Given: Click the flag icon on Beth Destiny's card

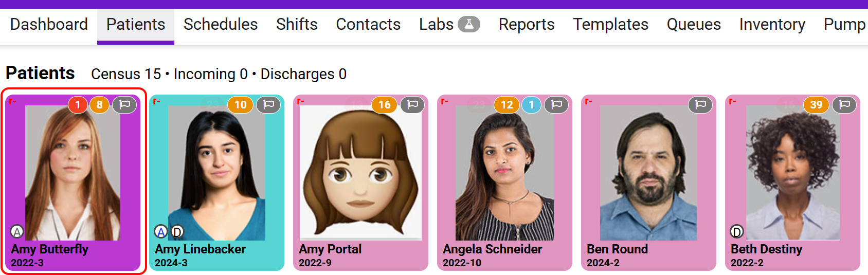Looking at the screenshot, I should coord(844,105).
